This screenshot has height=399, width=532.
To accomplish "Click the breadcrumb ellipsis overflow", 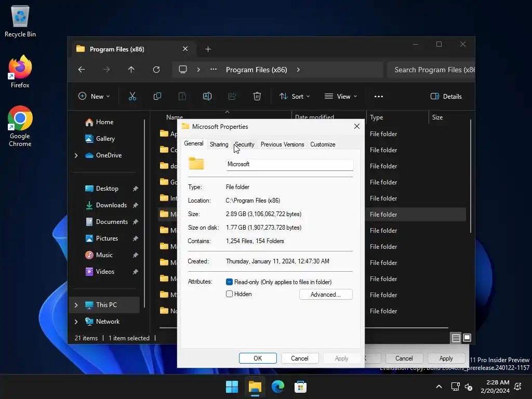I will click(213, 70).
